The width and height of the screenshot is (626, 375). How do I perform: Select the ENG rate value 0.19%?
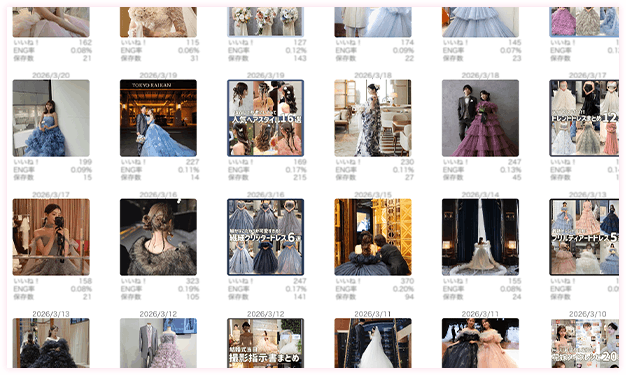(188, 289)
